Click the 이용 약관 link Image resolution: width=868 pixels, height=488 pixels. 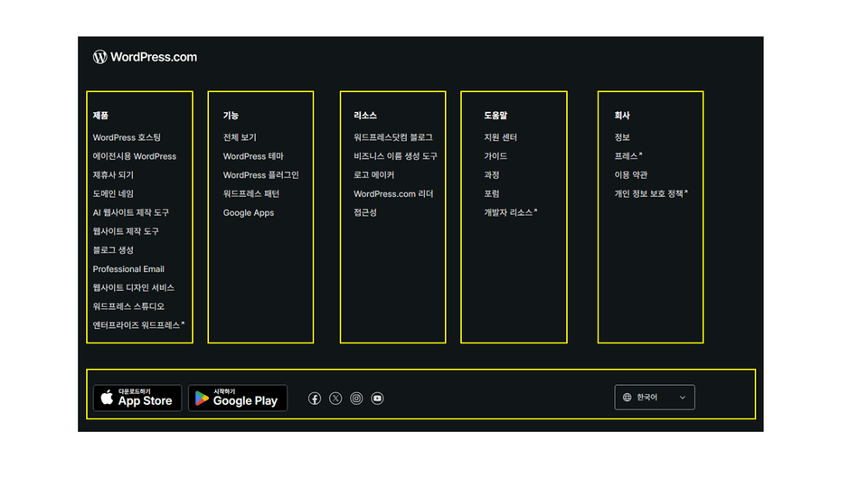[x=630, y=174]
